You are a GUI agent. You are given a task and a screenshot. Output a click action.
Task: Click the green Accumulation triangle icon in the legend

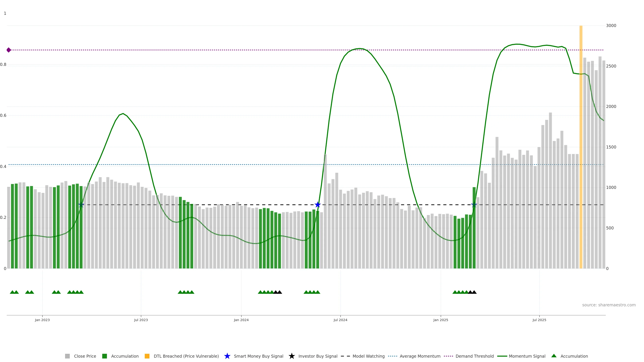pyautogui.click(x=554, y=356)
